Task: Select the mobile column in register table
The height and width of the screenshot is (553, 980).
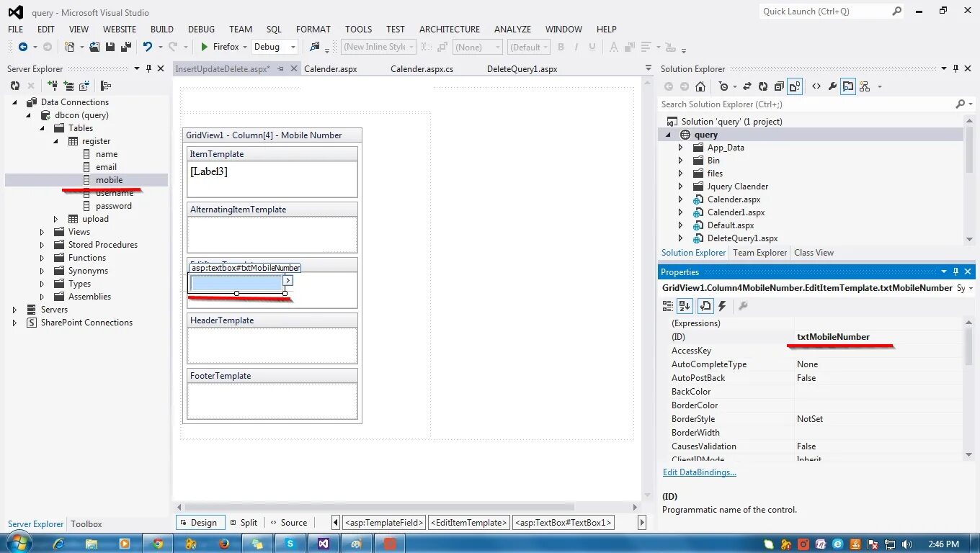Action: pyautogui.click(x=109, y=180)
